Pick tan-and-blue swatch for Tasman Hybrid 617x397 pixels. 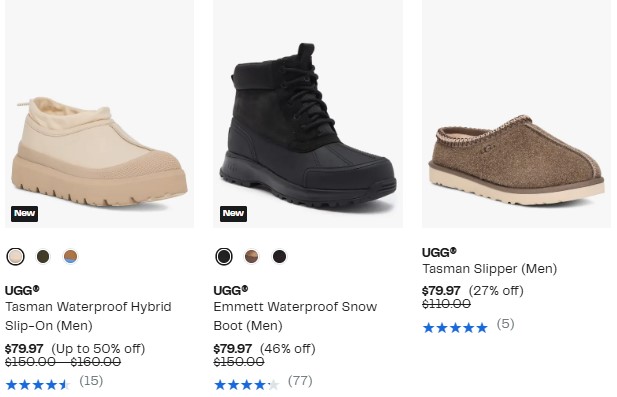[70, 257]
